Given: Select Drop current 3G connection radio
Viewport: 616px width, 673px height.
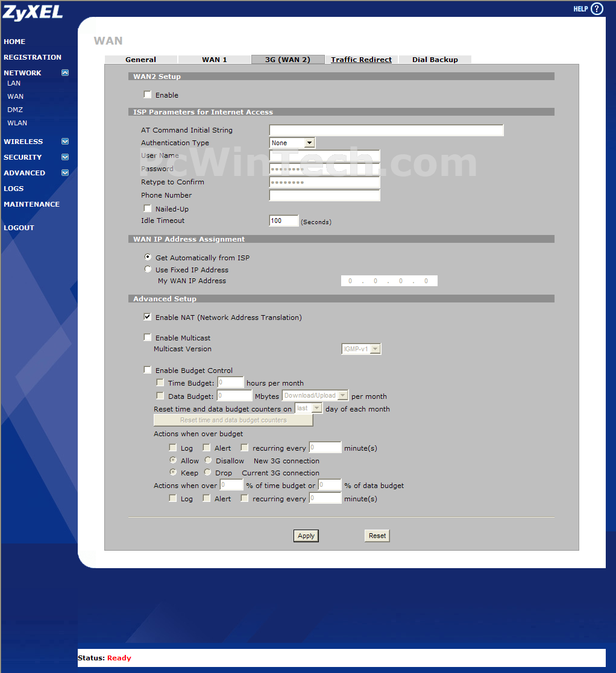Looking at the screenshot, I should point(208,472).
